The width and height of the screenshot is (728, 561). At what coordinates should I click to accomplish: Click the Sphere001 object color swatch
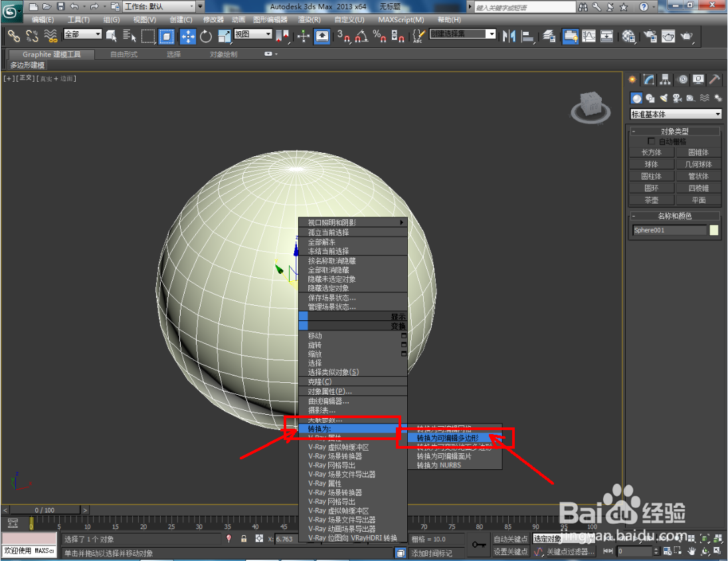pos(713,230)
